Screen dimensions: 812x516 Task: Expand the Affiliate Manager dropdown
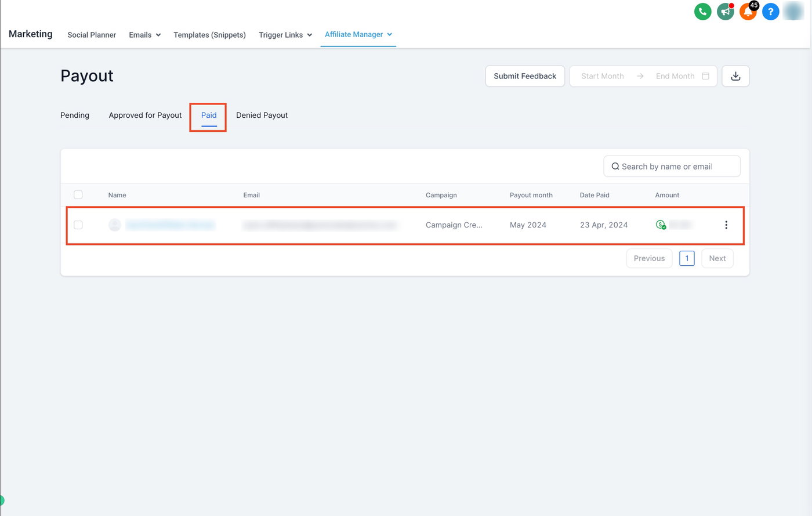pyautogui.click(x=358, y=34)
